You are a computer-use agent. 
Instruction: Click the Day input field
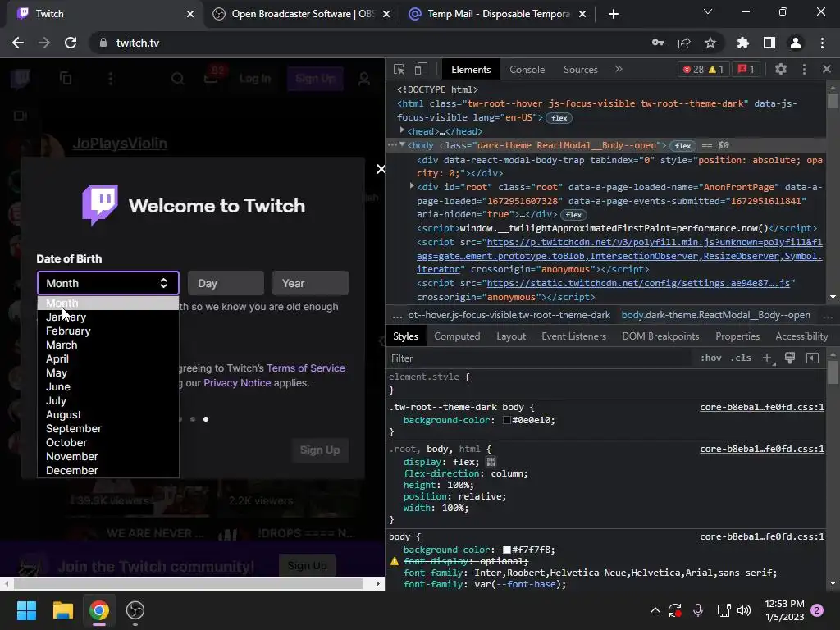(226, 283)
